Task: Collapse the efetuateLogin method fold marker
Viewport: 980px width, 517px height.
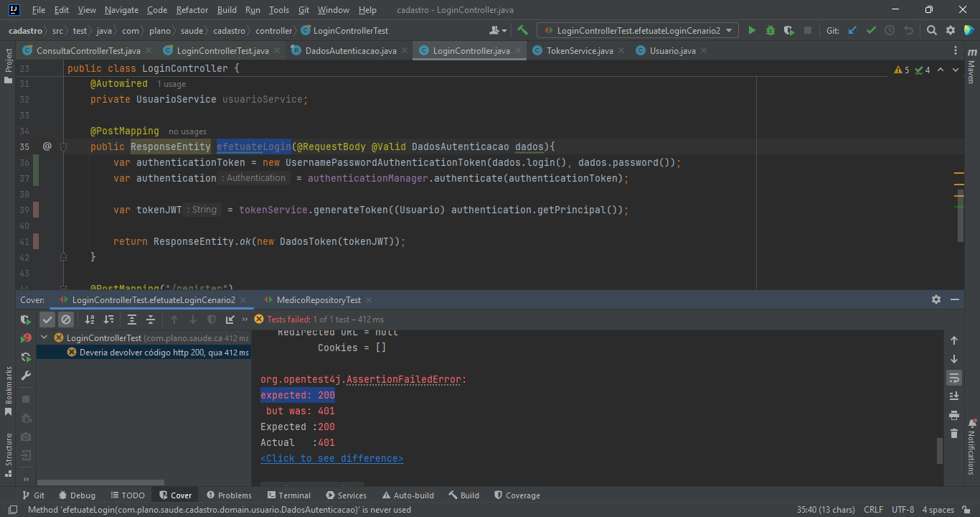Action: click(x=63, y=146)
